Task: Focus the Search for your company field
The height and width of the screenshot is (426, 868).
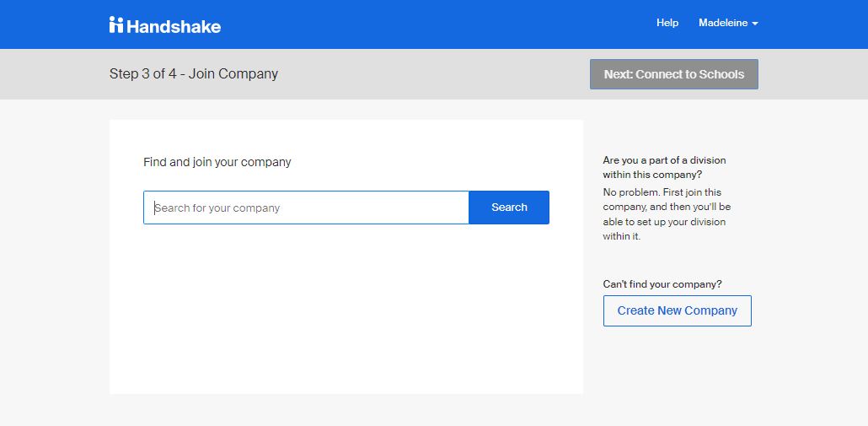Action: tap(306, 208)
